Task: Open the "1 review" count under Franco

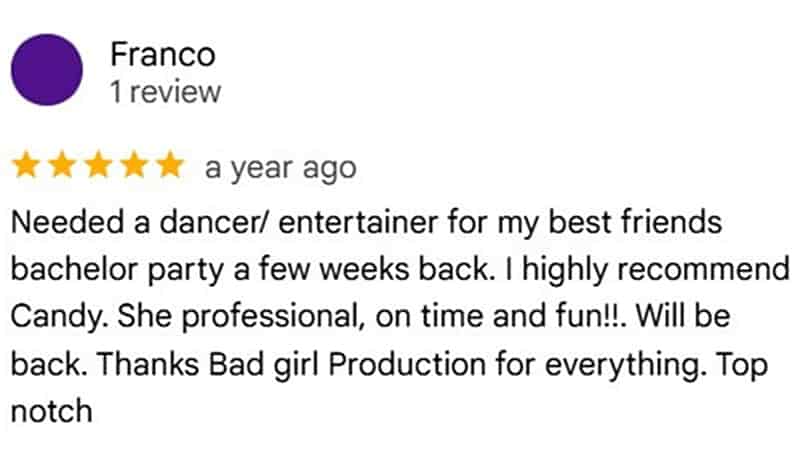Action: pos(165,91)
